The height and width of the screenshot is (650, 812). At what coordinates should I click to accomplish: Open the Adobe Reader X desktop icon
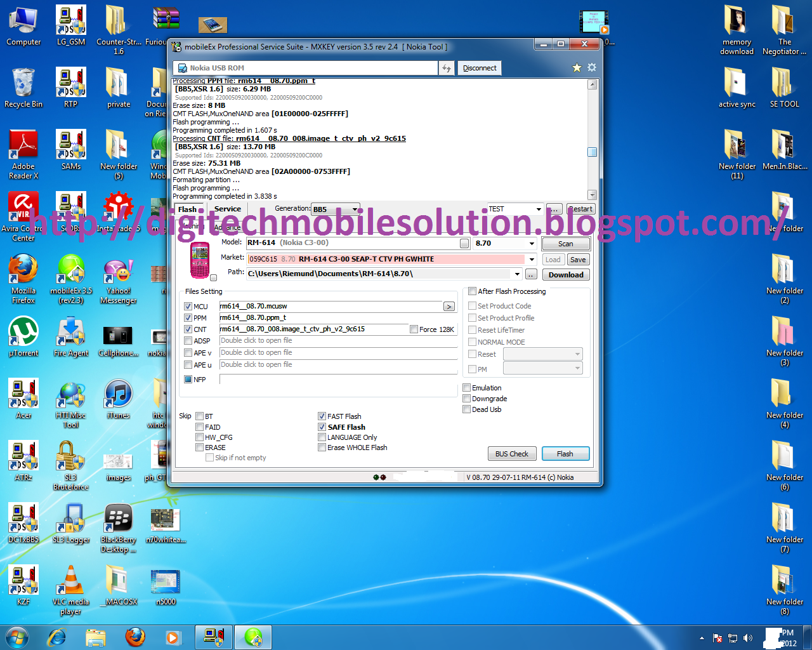click(x=23, y=155)
